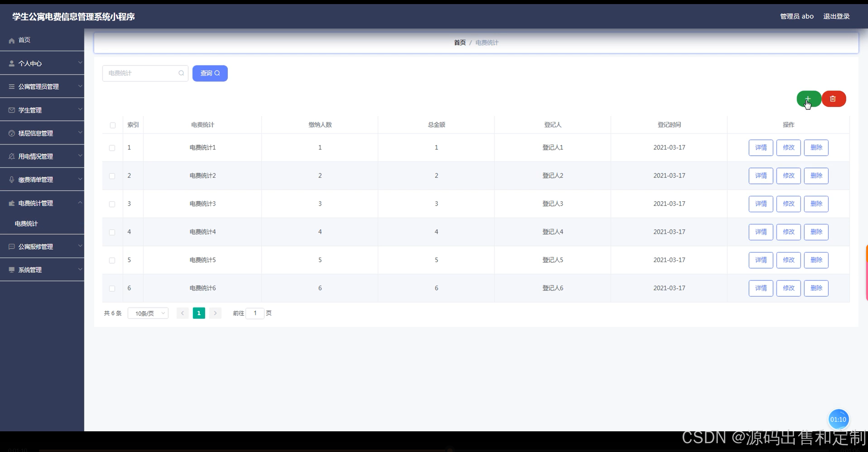Click 退出登录 to log out

tap(836, 16)
